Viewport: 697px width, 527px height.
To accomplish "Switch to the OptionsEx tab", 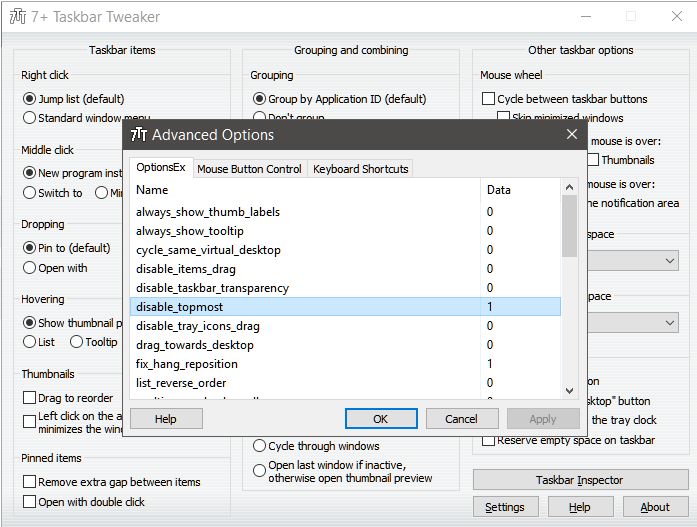I will coord(161,168).
